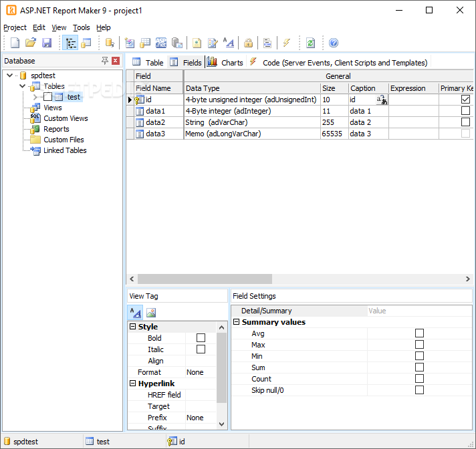The image size is (476, 449).
Task: Expand the test table node
Action: (x=35, y=97)
